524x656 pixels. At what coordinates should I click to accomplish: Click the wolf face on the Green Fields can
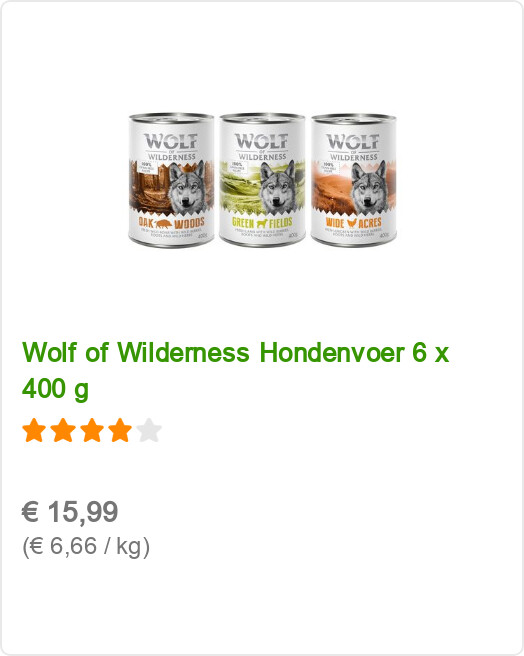[277, 187]
